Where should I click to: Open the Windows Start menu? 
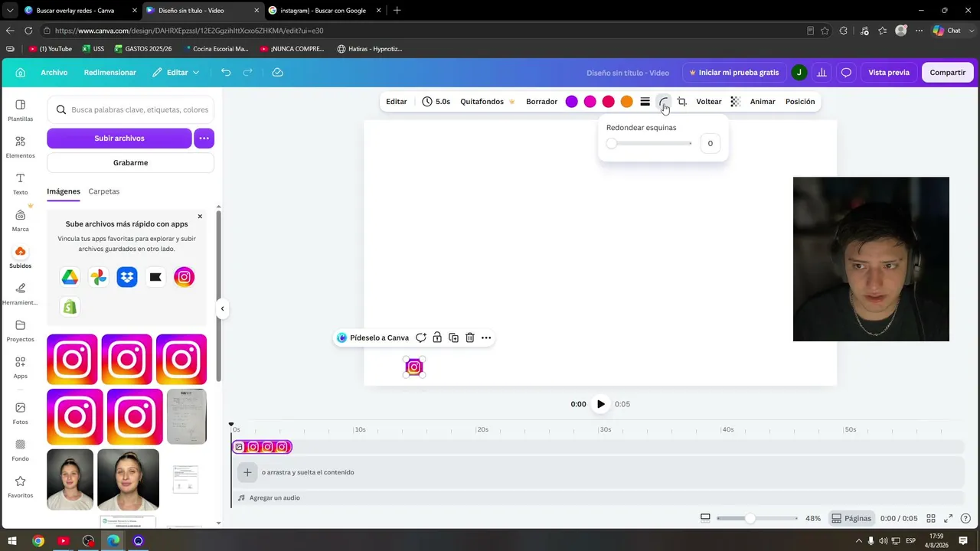click(x=12, y=541)
